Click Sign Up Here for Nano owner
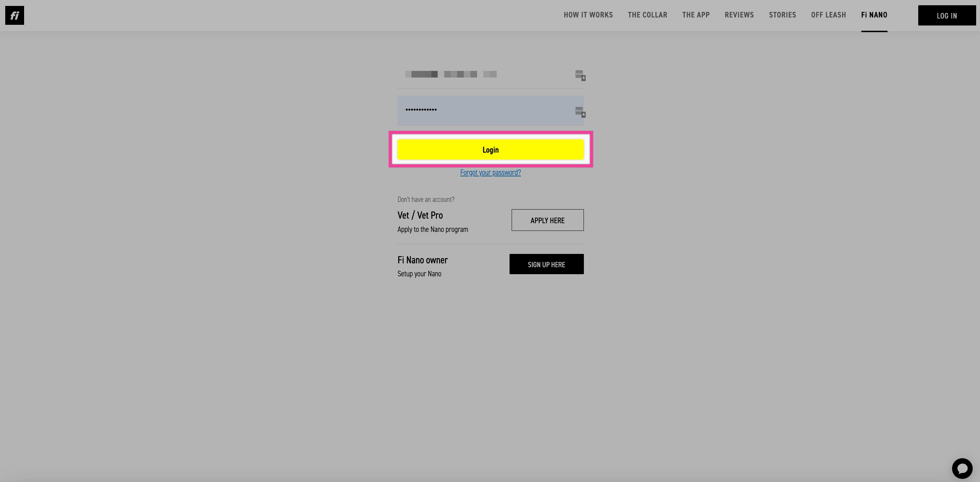Screen dimensions: 980x482 tap(546, 264)
